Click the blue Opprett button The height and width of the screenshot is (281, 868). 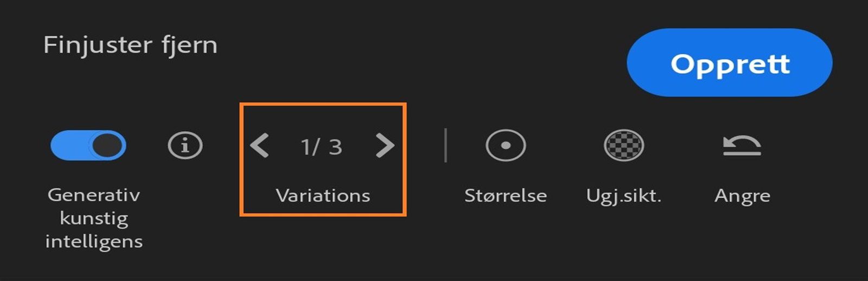[729, 63]
